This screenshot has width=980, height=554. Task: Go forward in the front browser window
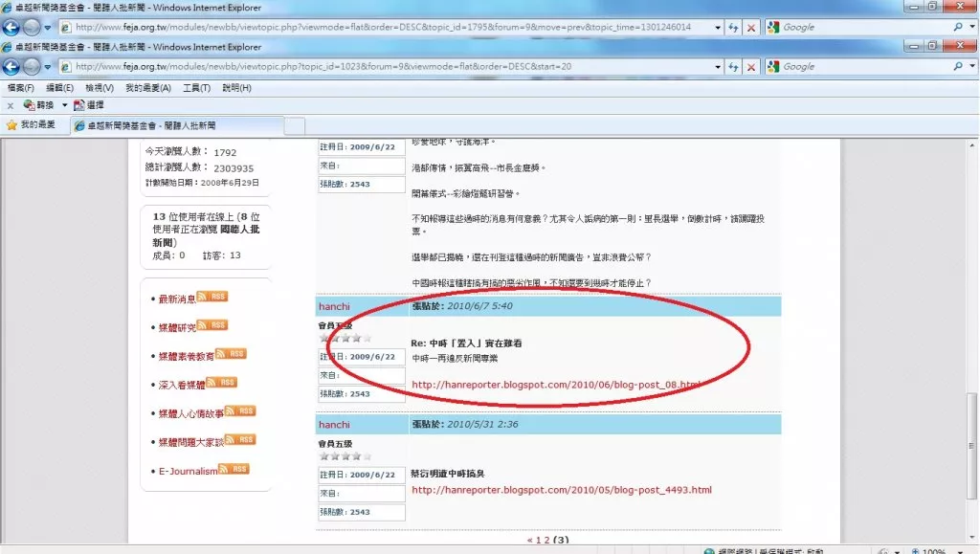pyautogui.click(x=32, y=66)
